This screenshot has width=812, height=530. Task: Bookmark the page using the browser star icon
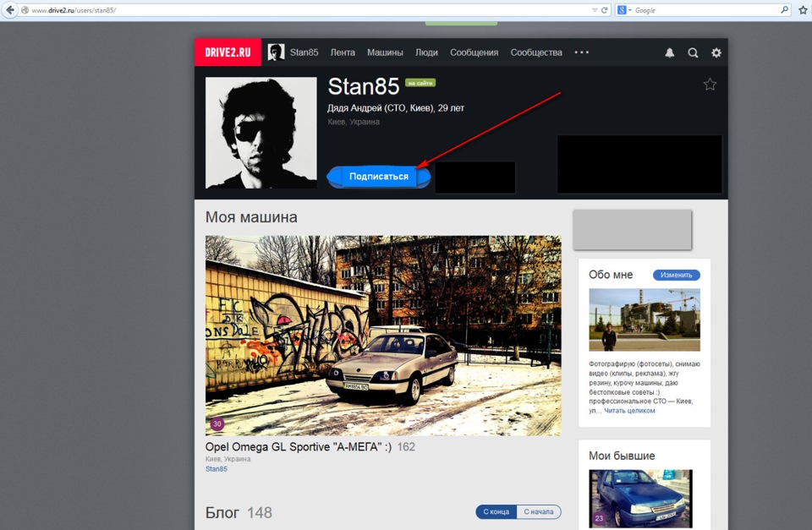804,10
